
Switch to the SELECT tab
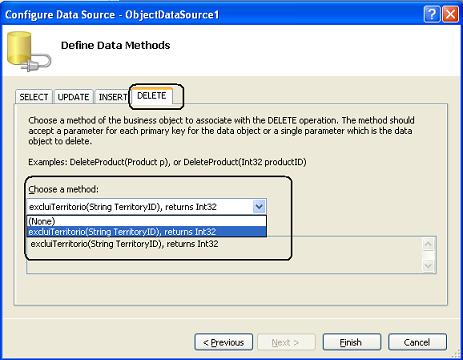click(34, 97)
